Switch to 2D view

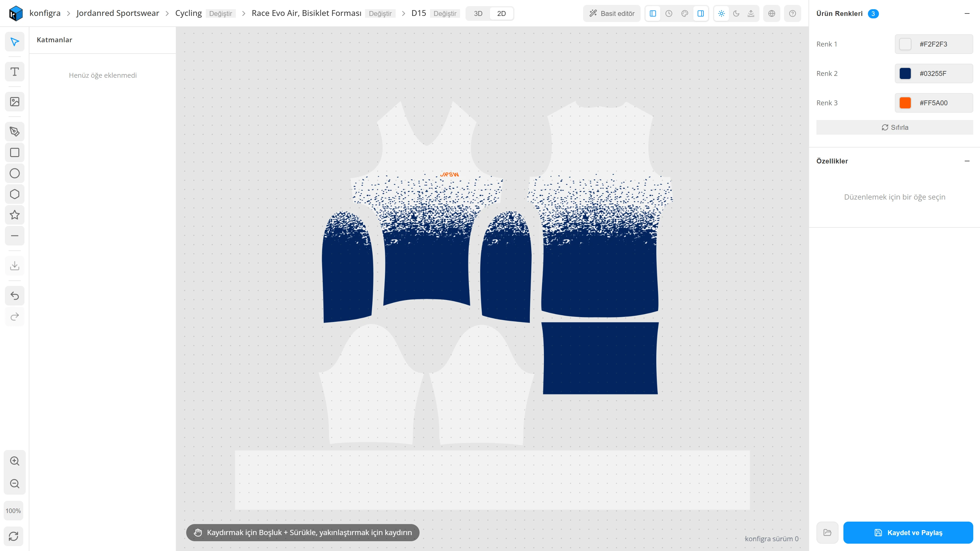[x=501, y=13]
